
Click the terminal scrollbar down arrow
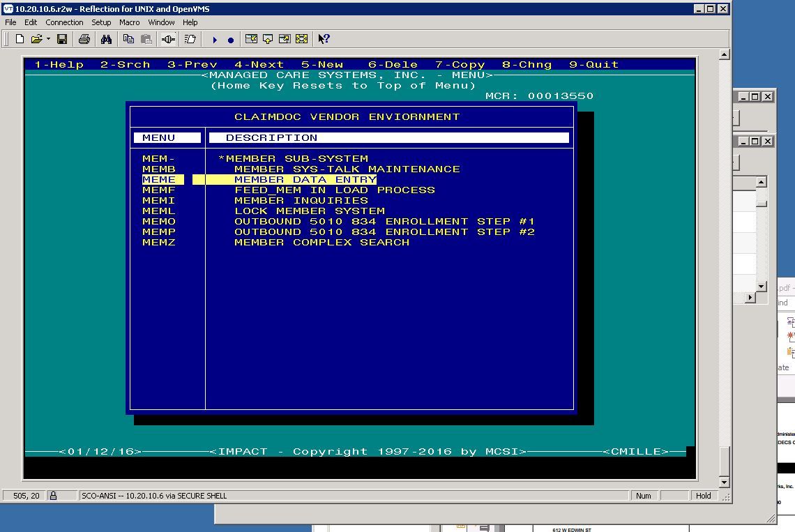pos(724,482)
